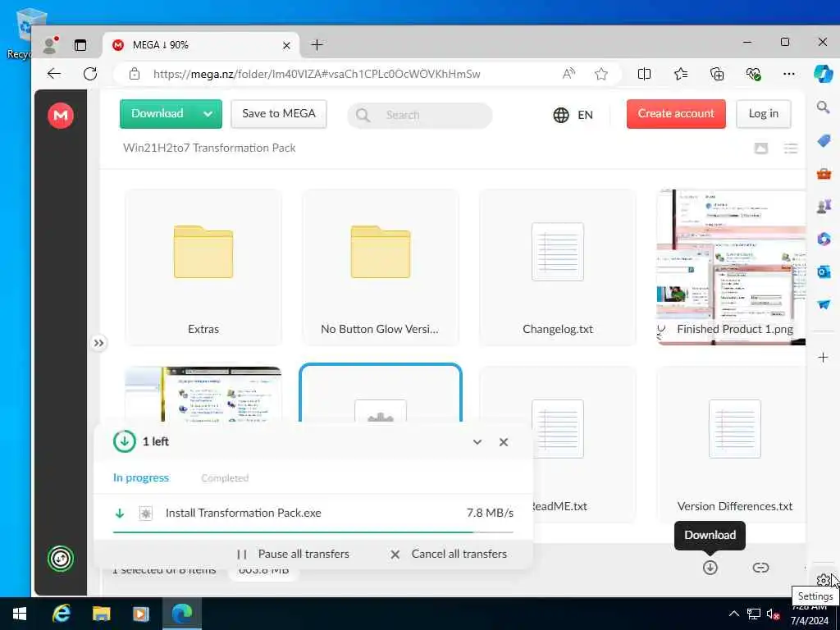
Task: Show hidden system tray icons
Action: pos(734,614)
